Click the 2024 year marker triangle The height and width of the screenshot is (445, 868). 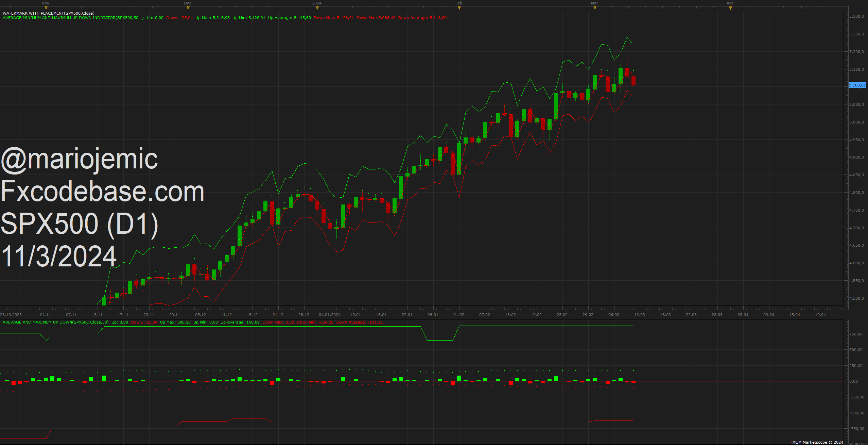[317, 8]
